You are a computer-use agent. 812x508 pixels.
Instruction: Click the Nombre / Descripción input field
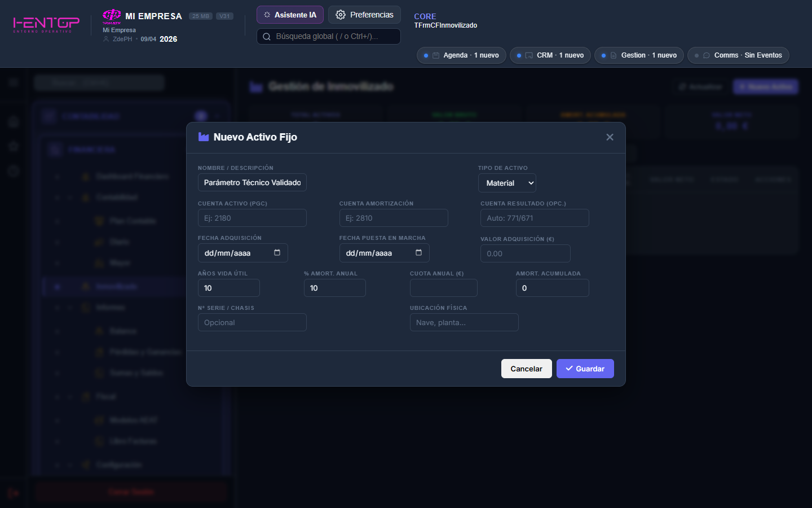252,182
